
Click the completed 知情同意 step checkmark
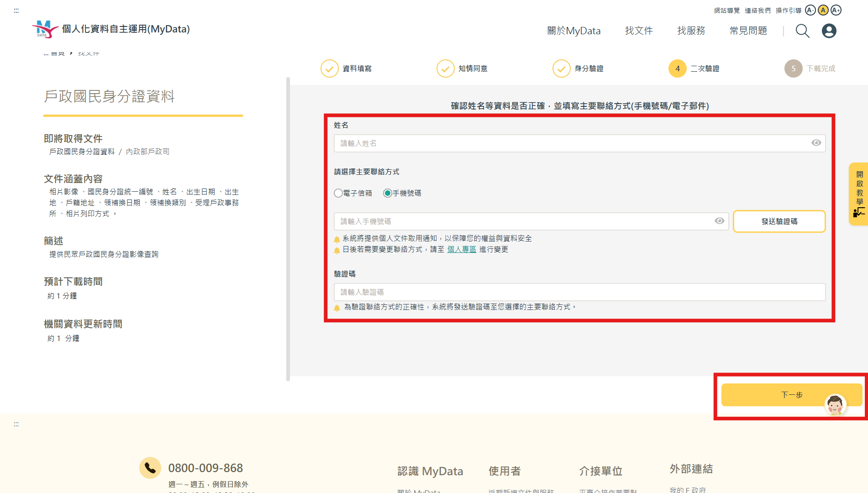[x=445, y=68]
